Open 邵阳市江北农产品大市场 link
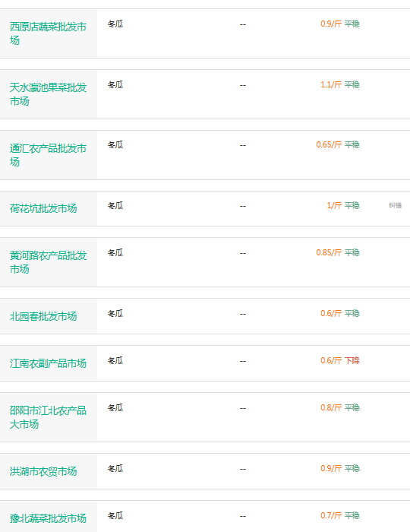The image size is (410, 532). [x=48, y=417]
